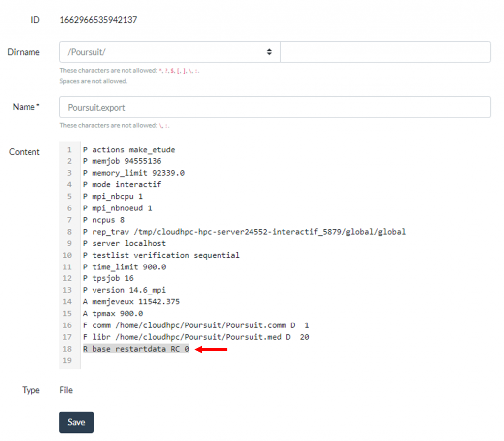Click line 16 'F comm ... Poursuit.comm D 1'
Viewport: 504px width, 441px height.
(x=196, y=325)
